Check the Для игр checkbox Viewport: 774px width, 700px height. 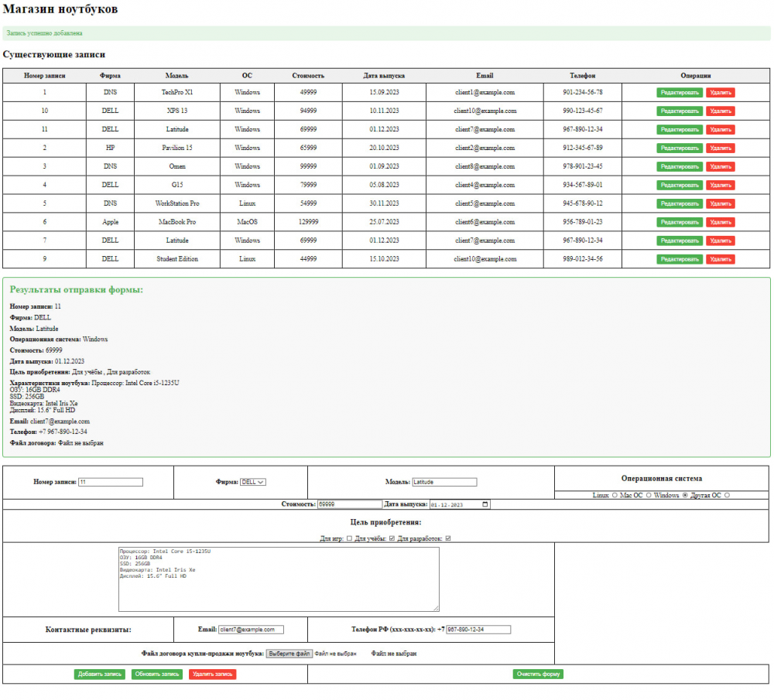tap(349, 538)
